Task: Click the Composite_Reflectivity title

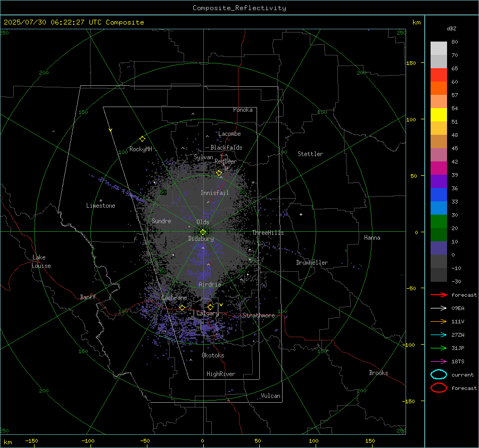Action: pyautogui.click(x=239, y=8)
